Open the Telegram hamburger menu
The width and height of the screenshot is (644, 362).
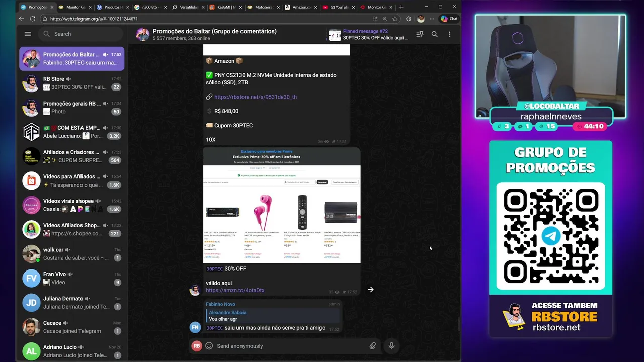pyautogui.click(x=28, y=34)
